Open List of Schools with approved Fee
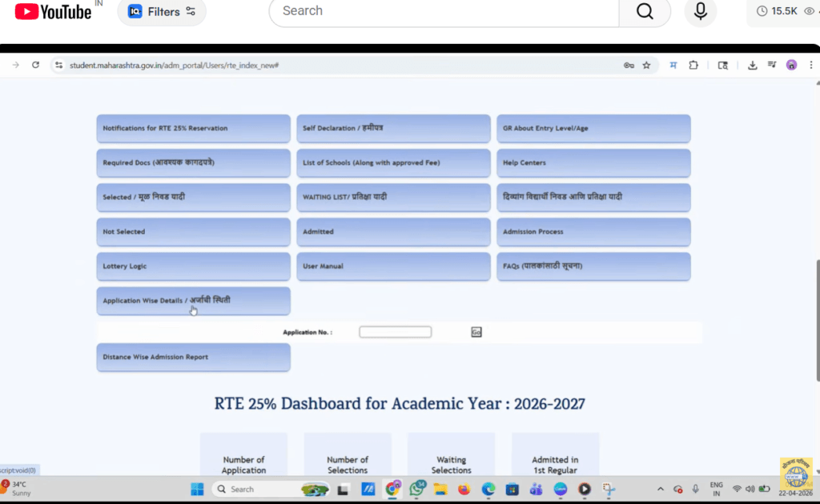Viewport: 820px width, 504px height. tap(393, 162)
